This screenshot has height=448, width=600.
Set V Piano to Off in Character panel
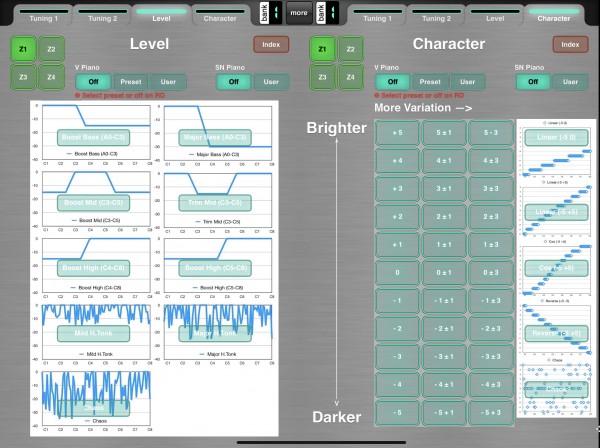pyautogui.click(x=393, y=82)
